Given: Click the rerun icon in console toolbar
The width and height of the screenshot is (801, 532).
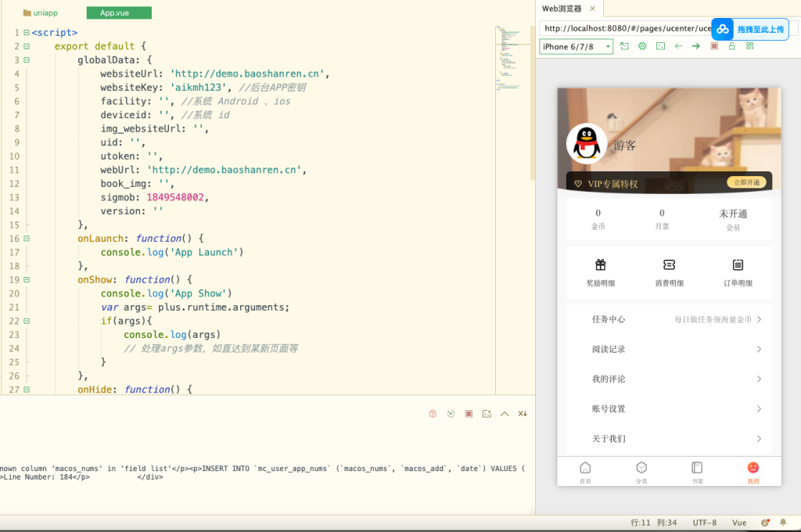Looking at the screenshot, I should point(451,414).
